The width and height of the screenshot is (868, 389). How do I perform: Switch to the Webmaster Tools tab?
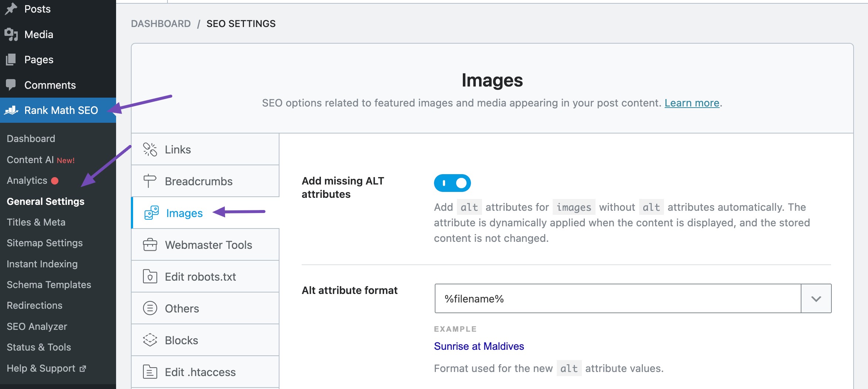coord(209,244)
